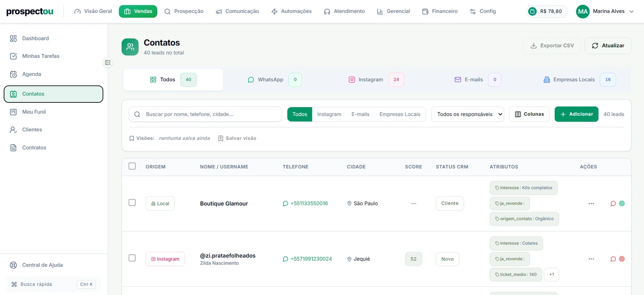The image size is (644, 295).
Task: Click the Instagram origin badge in Jequié row
Action: tap(165, 259)
